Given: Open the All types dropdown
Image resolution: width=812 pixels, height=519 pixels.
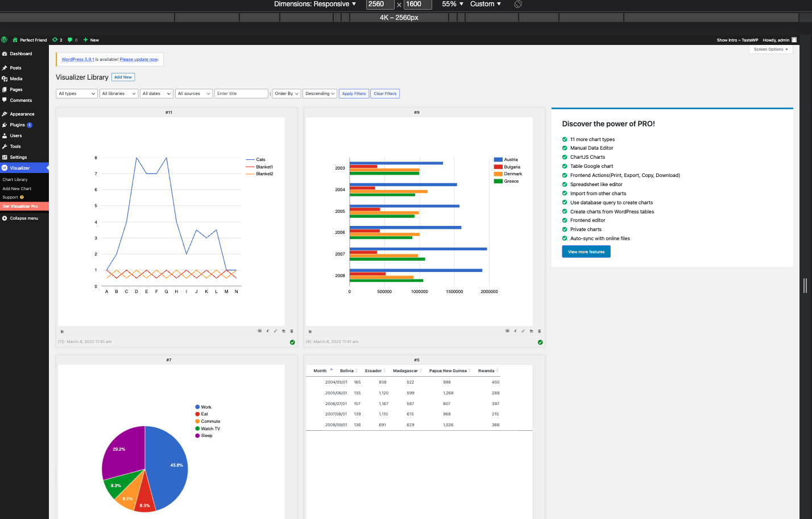Looking at the screenshot, I should pos(77,93).
